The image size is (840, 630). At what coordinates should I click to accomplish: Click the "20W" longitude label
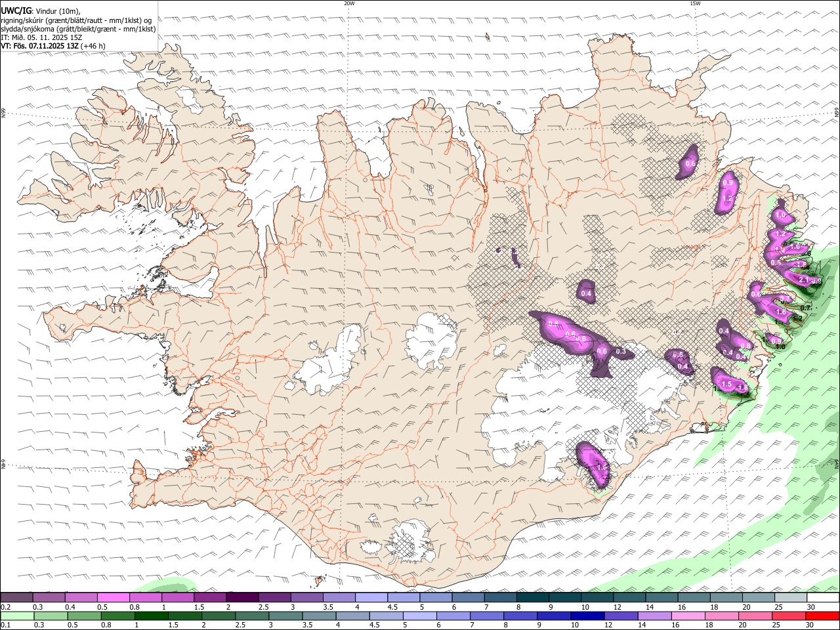tap(349, 3)
